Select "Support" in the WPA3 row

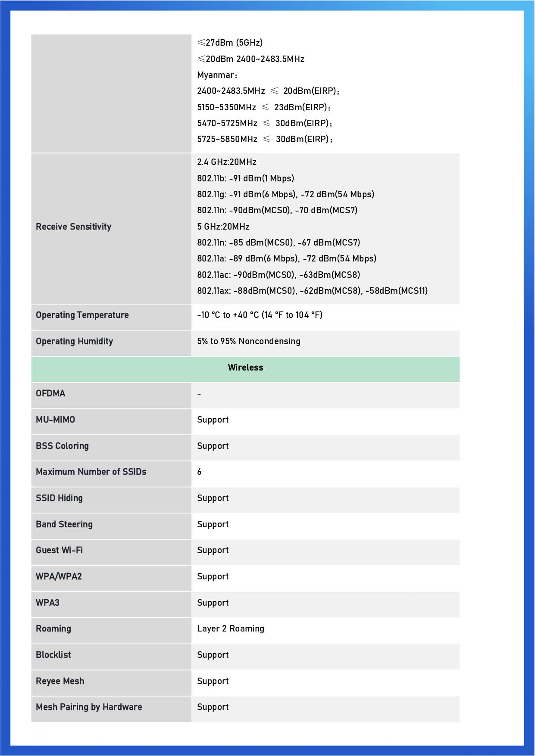pos(213,603)
